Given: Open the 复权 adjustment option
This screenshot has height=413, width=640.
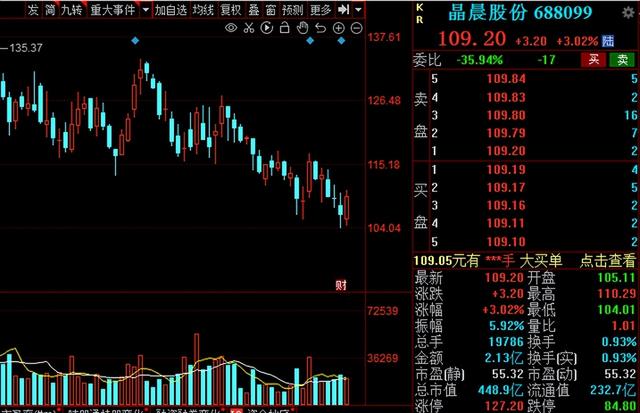Looking at the screenshot, I should tap(231, 9).
